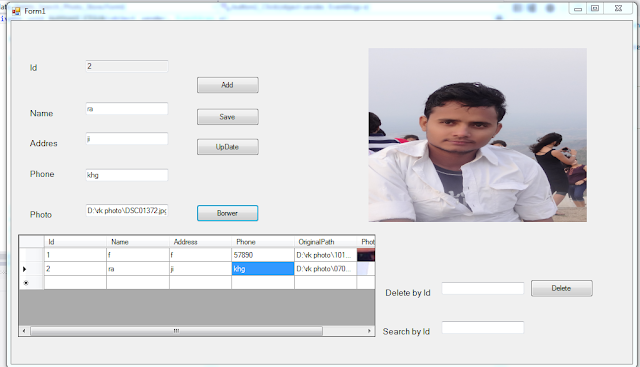640x367 pixels.
Task: Click the grid horizontal scrollbar thumb
Action: pos(176,331)
